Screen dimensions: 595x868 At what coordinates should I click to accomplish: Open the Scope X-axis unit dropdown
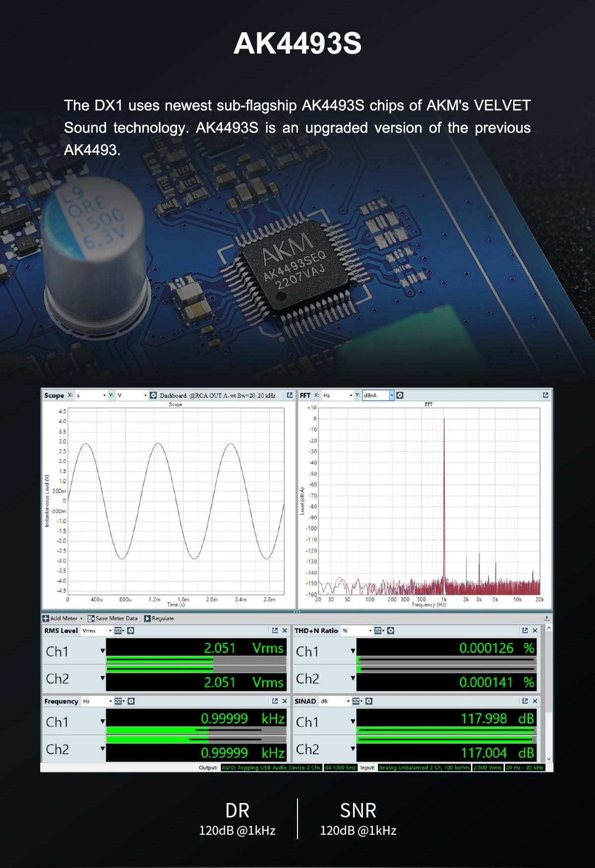click(x=104, y=395)
